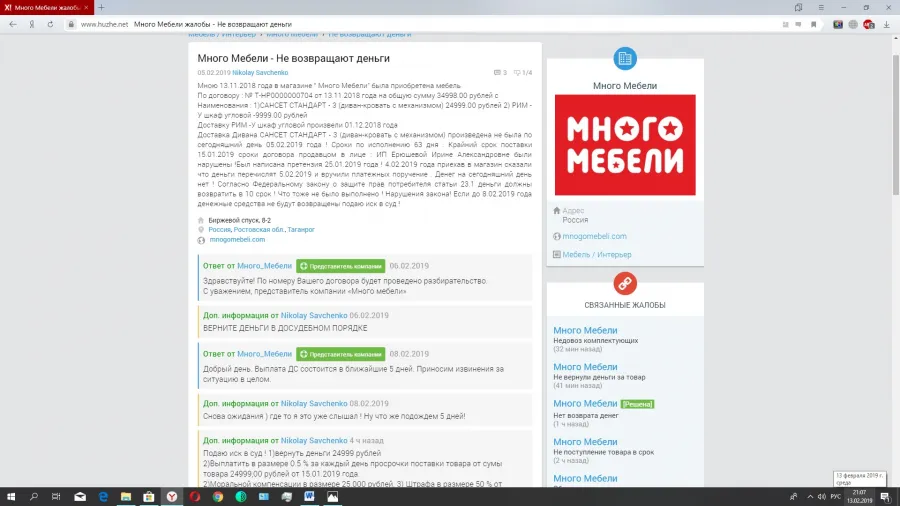Open Task View on the taskbar
Screen dimensions: 900x506
tap(56, 496)
